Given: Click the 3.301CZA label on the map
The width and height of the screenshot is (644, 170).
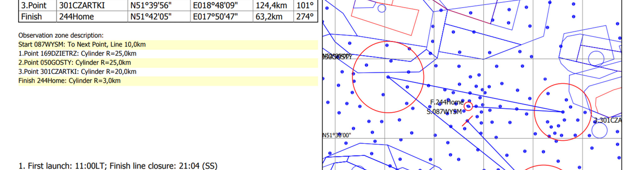Looking at the screenshot, I should (607, 120).
